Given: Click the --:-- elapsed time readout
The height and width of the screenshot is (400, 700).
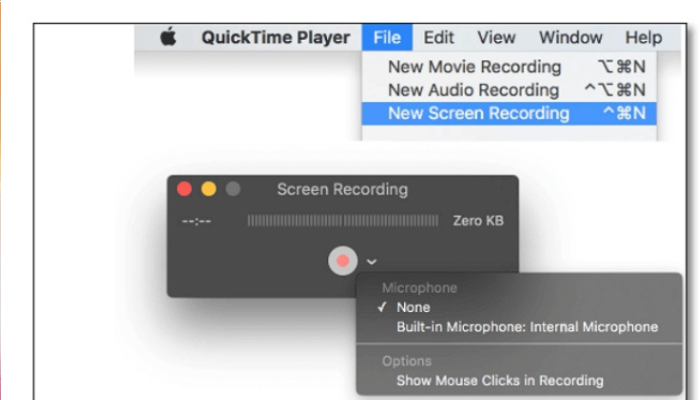Looking at the screenshot, I should click(196, 221).
